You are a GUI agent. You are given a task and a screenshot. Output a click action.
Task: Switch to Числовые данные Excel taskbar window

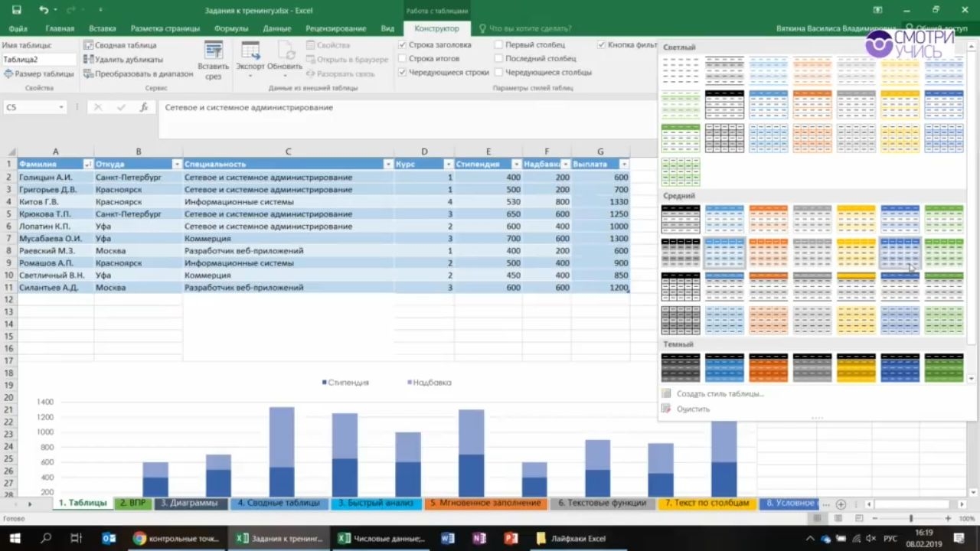pos(381,538)
